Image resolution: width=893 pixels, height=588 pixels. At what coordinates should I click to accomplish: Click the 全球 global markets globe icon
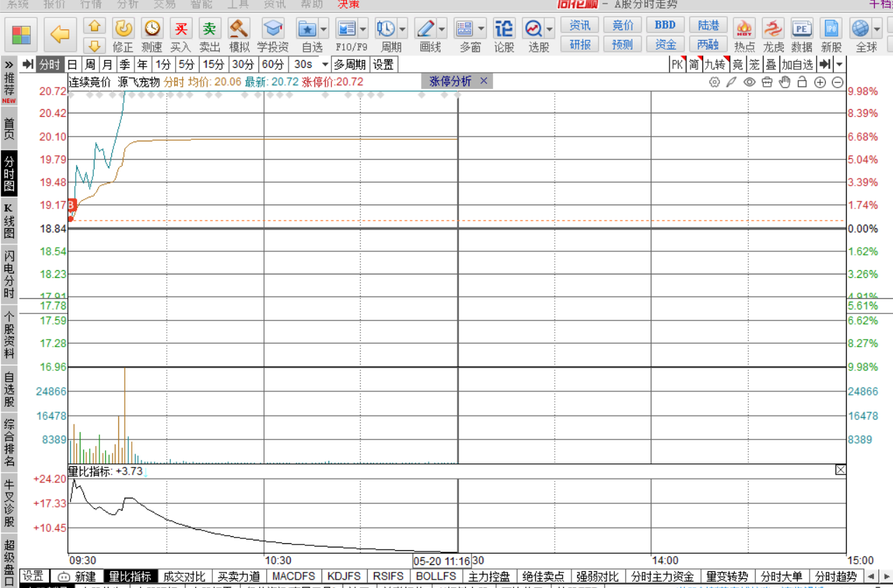(x=860, y=29)
